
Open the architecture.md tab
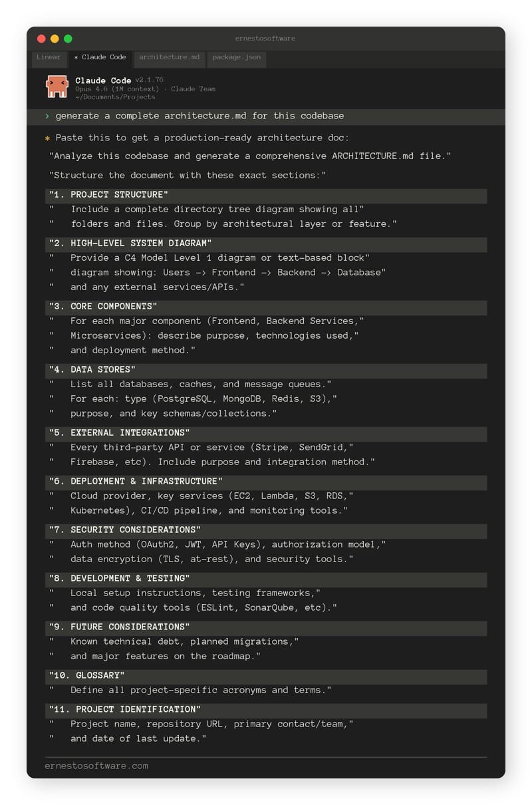169,57
